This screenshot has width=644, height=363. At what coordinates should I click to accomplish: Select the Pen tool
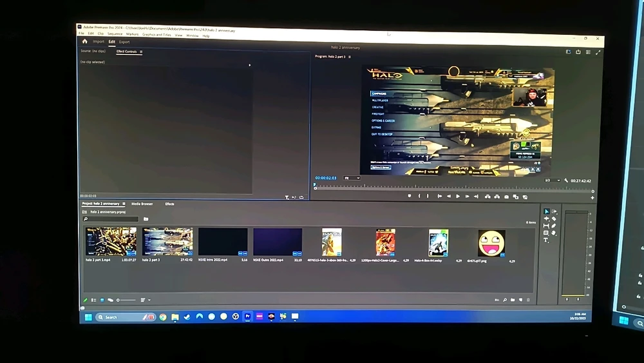pyautogui.click(x=554, y=226)
